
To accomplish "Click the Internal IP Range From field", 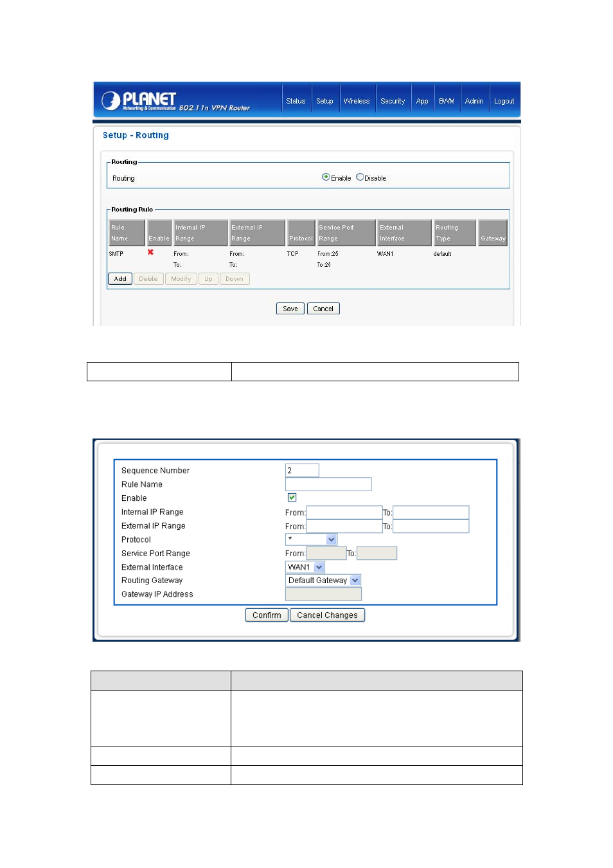I will tap(344, 512).
